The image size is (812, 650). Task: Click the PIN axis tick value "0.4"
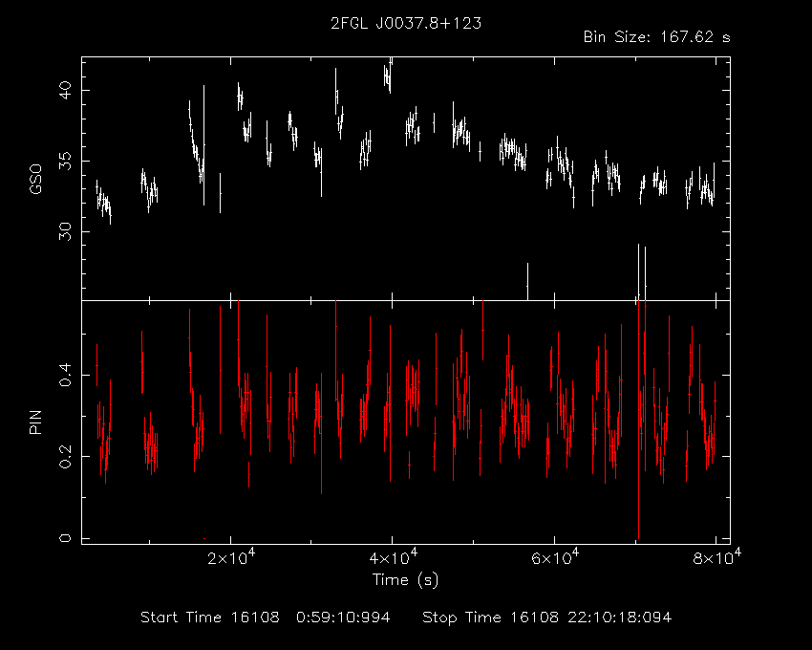point(66,375)
